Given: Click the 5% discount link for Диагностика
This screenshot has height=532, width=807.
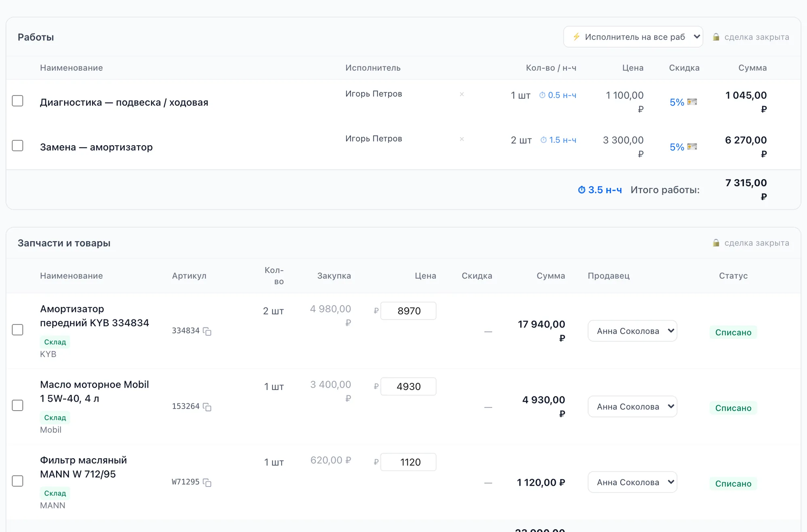Looking at the screenshot, I should [677, 102].
